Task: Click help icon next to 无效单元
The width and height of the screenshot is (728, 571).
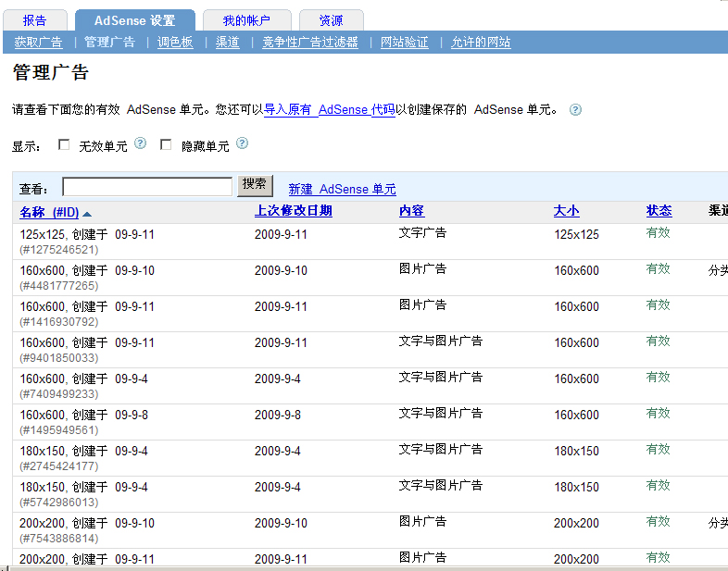Action: click(x=141, y=143)
